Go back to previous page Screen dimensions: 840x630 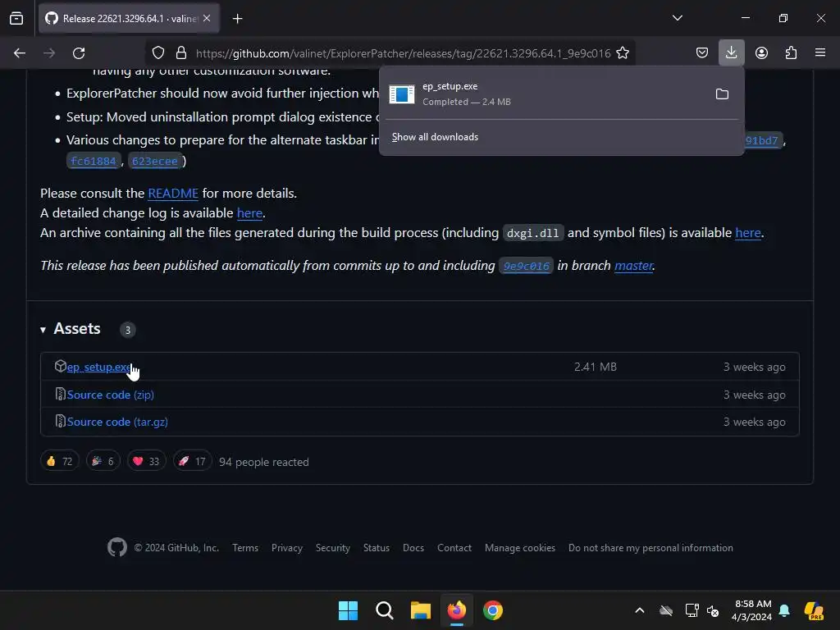coord(20,53)
